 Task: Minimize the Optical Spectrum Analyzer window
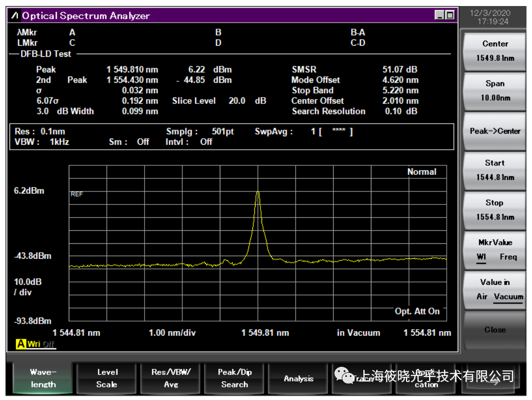point(440,16)
